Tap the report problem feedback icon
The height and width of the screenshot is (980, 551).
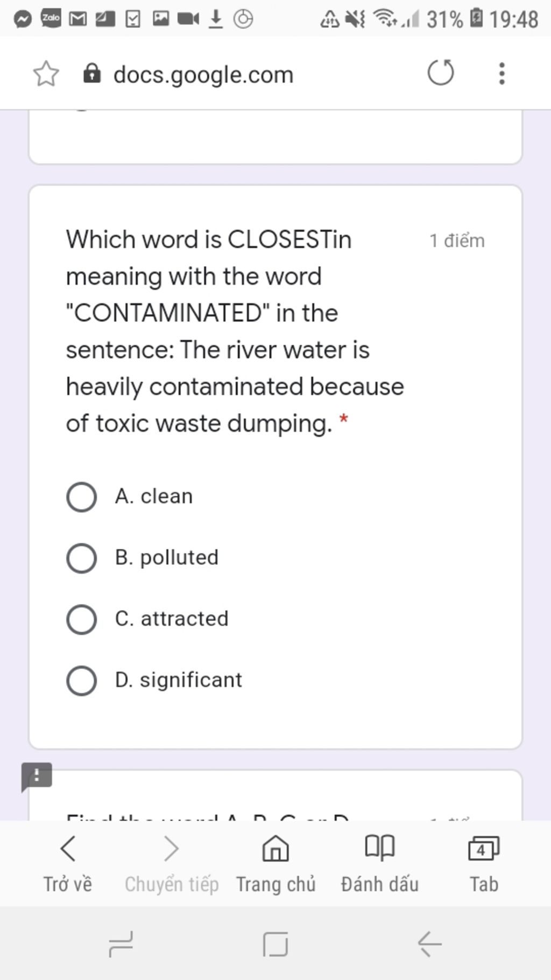[37, 777]
